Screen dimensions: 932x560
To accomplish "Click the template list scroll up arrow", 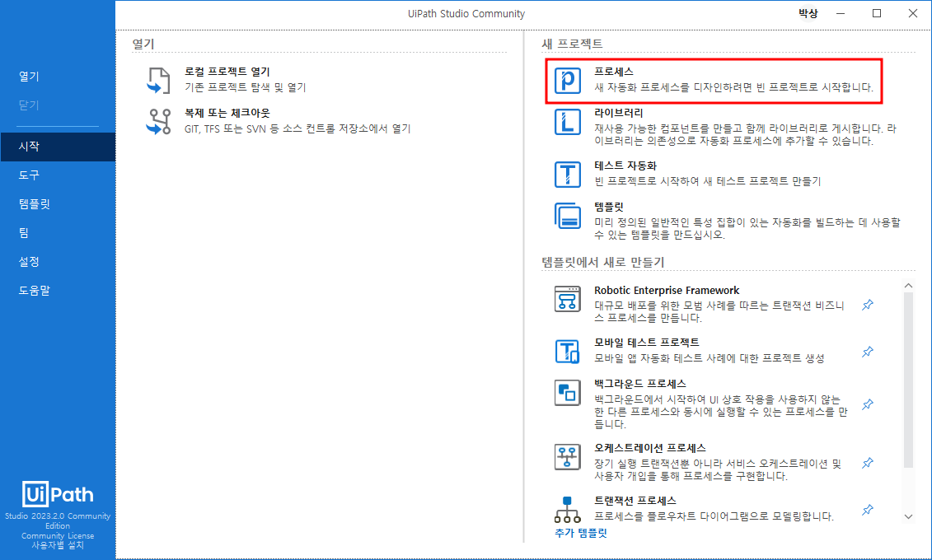I will coord(908,286).
